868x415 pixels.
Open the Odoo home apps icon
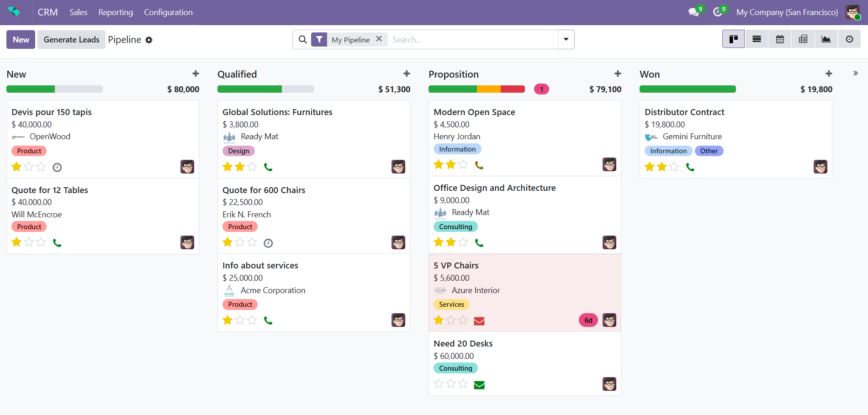15,12
